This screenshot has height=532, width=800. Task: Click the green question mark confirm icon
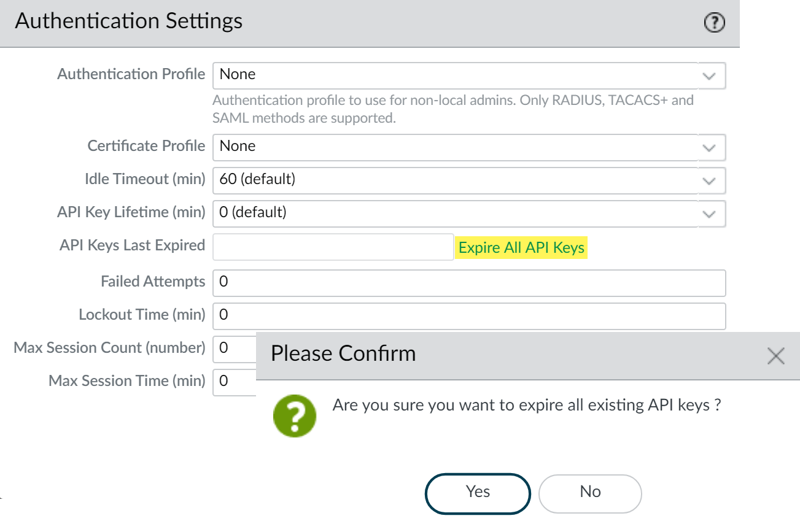[x=295, y=416]
